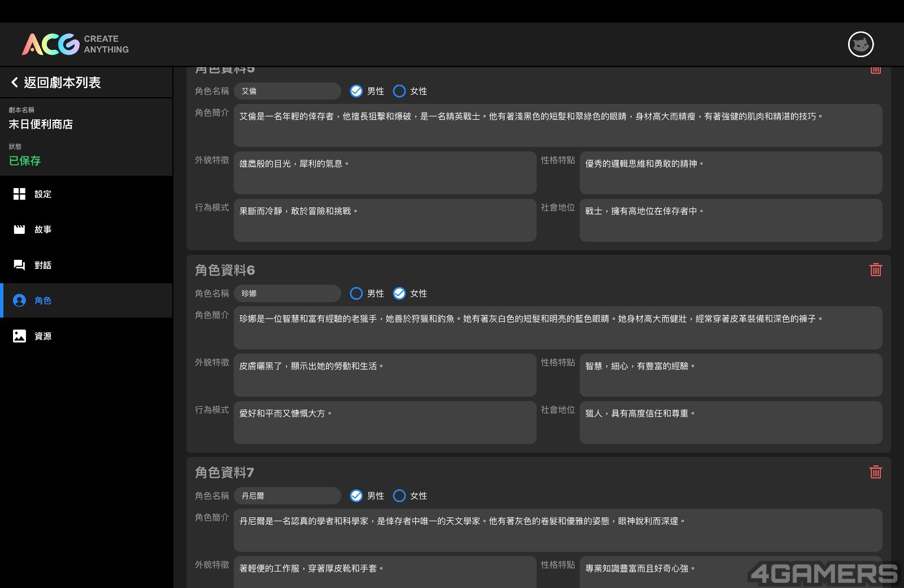Viewport: 904px width, 588px height.
Task: Open the 故事 menu item
Action: coord(86,229)
